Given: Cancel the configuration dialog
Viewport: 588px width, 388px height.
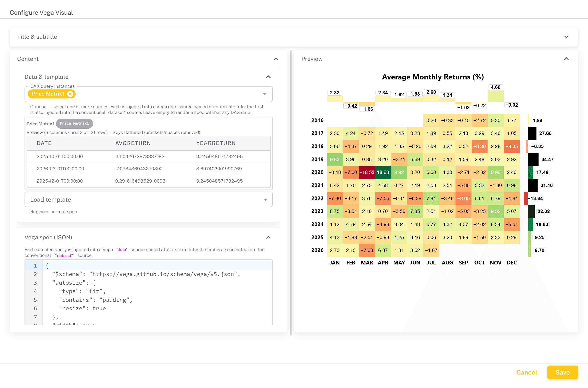Looking at the screenshot, I should (526, 372).
